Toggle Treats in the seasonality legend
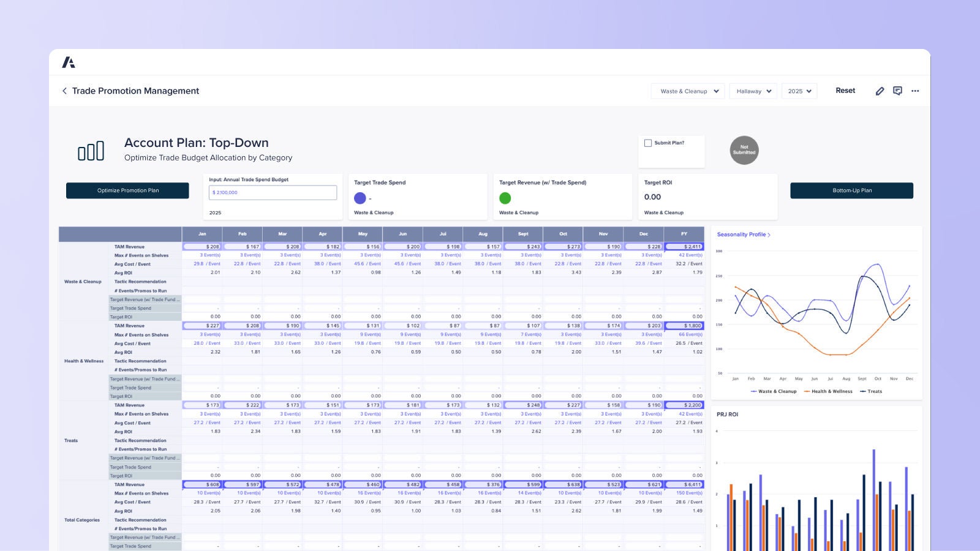This screenshot has width=980, height=551. 873,391
